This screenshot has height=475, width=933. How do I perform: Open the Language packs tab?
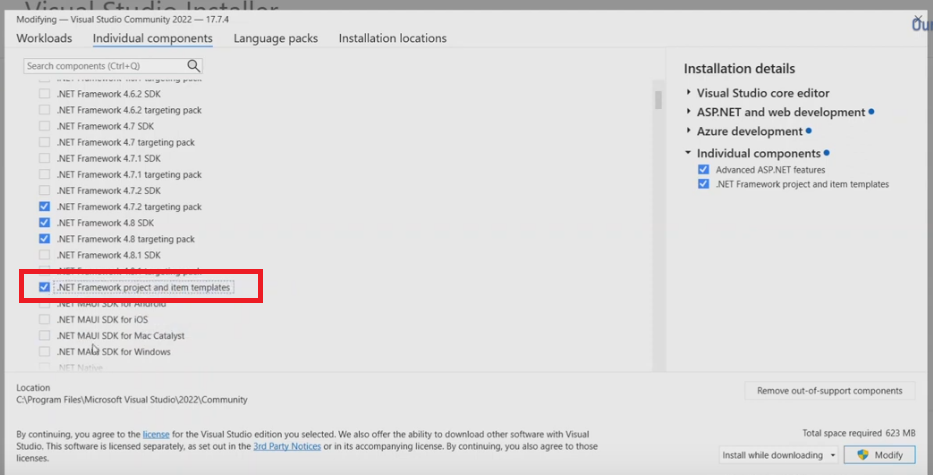tap(275, 38)
